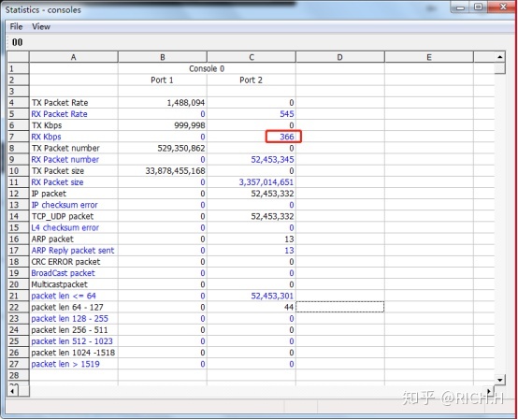Open the File menu

tap(16, 27)
